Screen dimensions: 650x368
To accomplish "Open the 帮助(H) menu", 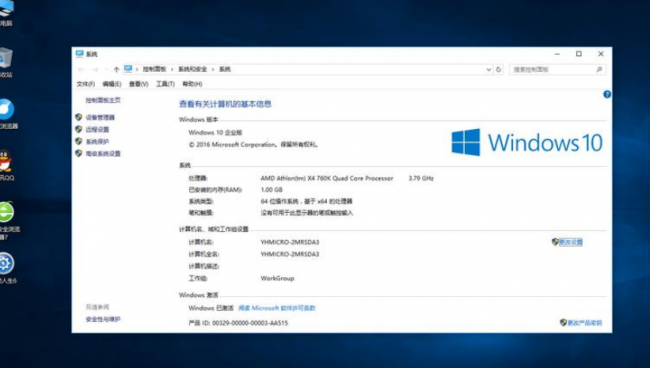I will 192,84.
